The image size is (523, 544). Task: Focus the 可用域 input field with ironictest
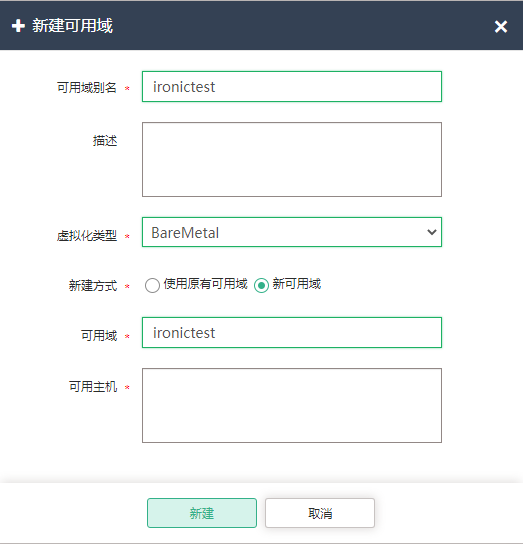pos(292,332)
